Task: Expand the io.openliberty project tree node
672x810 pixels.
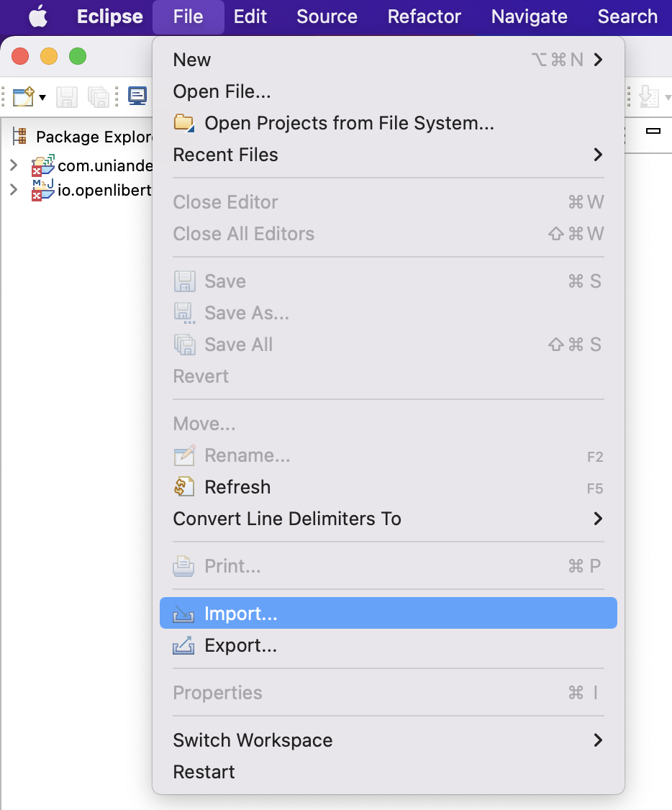Action: 14,190
